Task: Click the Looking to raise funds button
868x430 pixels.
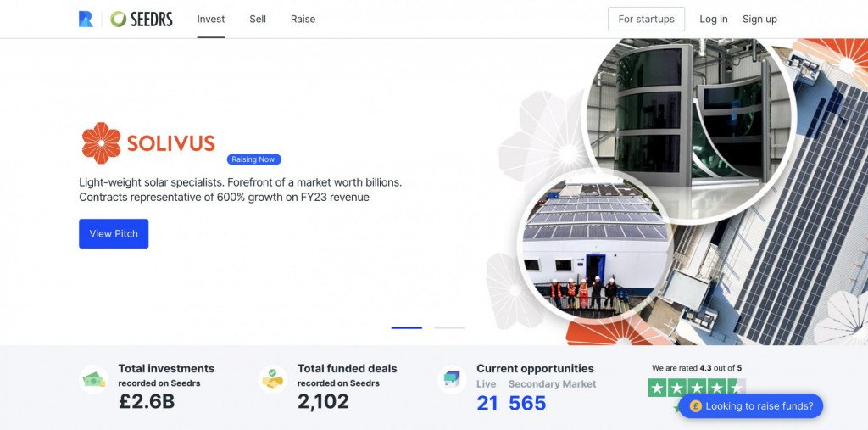Action: [751, 406]
